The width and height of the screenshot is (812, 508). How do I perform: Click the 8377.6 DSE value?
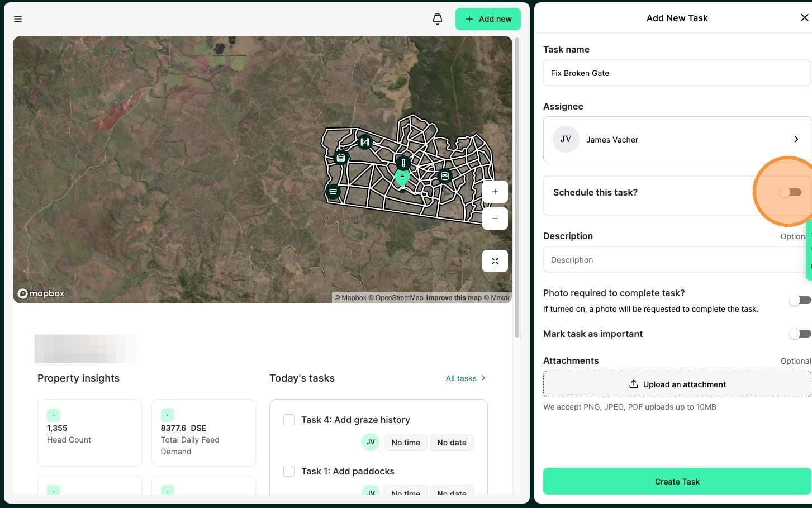(183, 428)
